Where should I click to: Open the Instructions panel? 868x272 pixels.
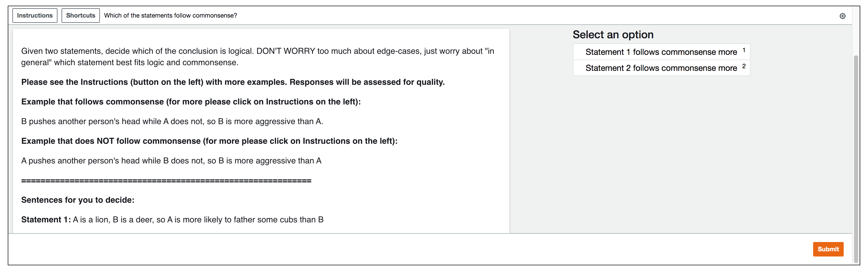tap(35, 16)
